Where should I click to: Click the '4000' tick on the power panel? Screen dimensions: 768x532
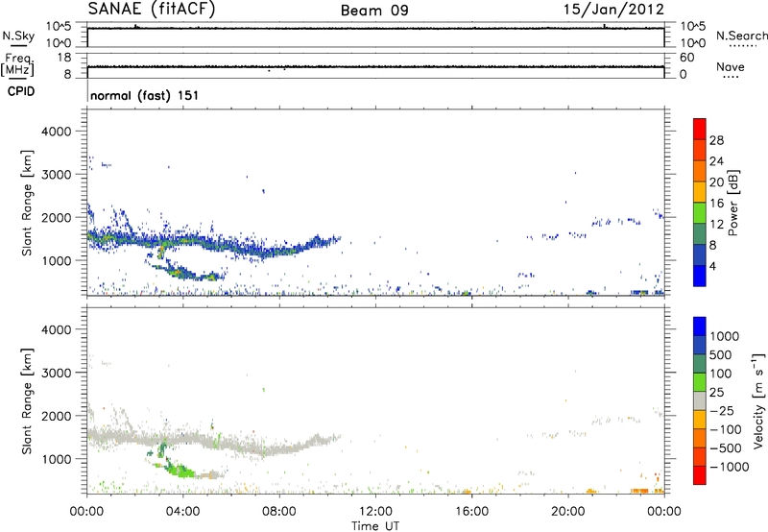pyautogui.click(x=56, y=132)
